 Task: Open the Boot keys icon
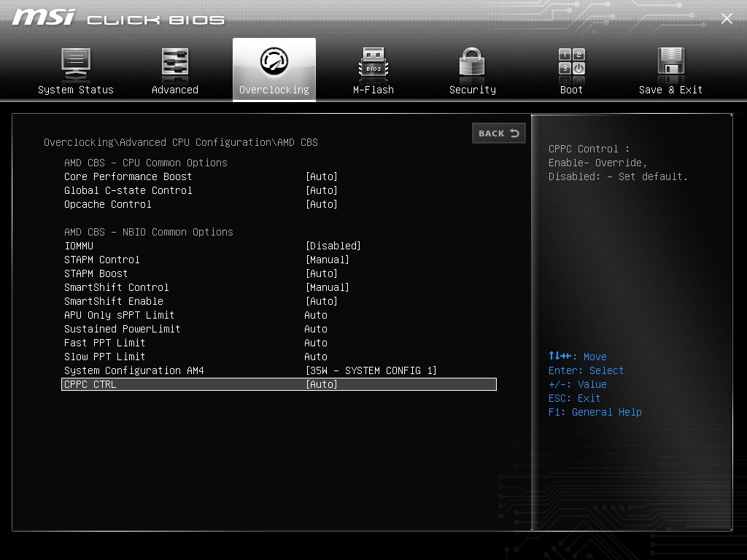(x=572, y=61)
